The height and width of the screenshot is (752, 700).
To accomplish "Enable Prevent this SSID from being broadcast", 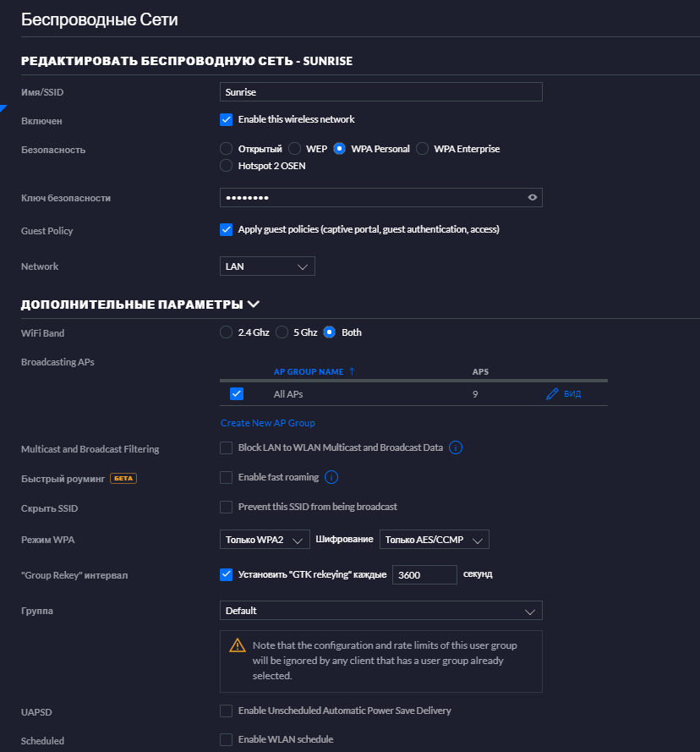I will (x=227, y=507).
